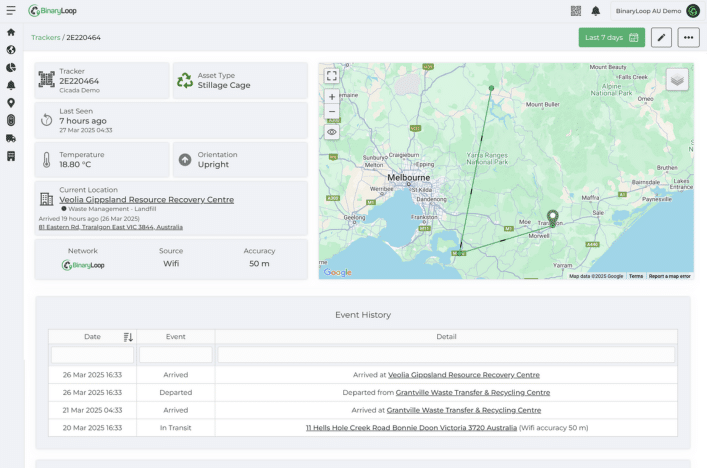Open Grantville link in 21 Mar Arrived row
Viewport: 707px width, 468px height.
point(464,410)
